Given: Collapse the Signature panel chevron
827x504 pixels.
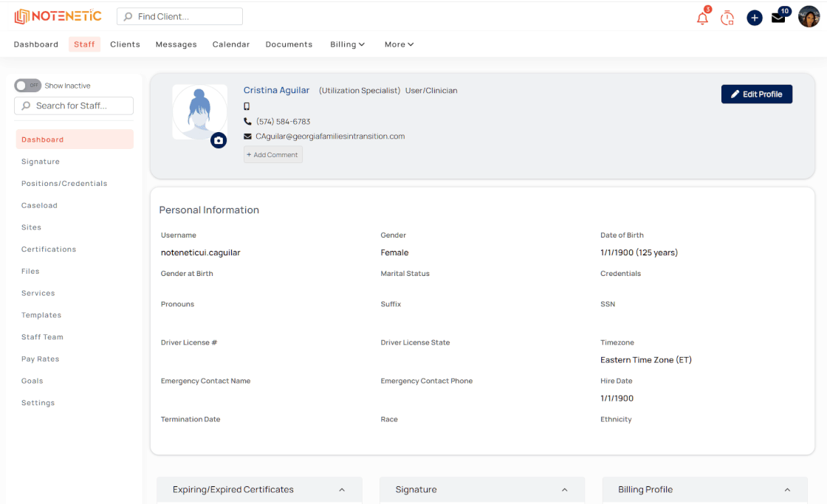Looking at the screenshot, I should pyautogui.click(x=564, y=490).
